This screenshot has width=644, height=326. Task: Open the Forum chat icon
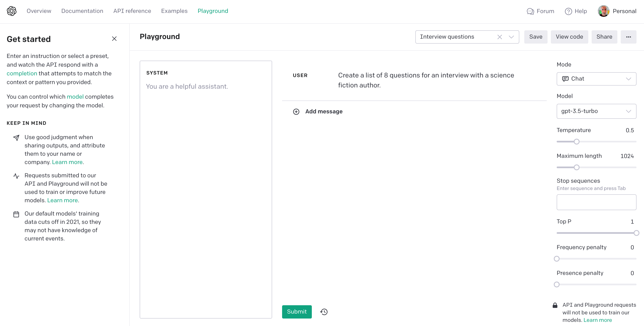pyautogui.click(x=530, y=11)
